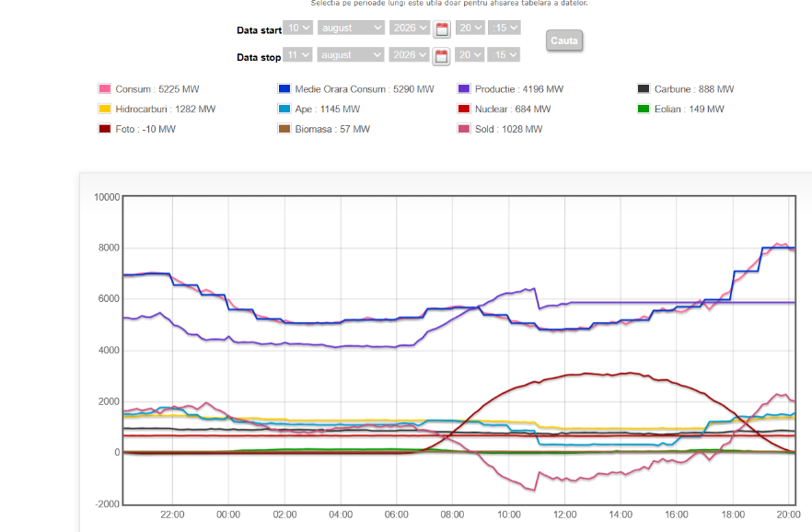The height and width of the screenshot is (532, 812).
Task: Select the 'Hidrocarburi : 1282 MW' legend text
Action: (x=165, y=110)
